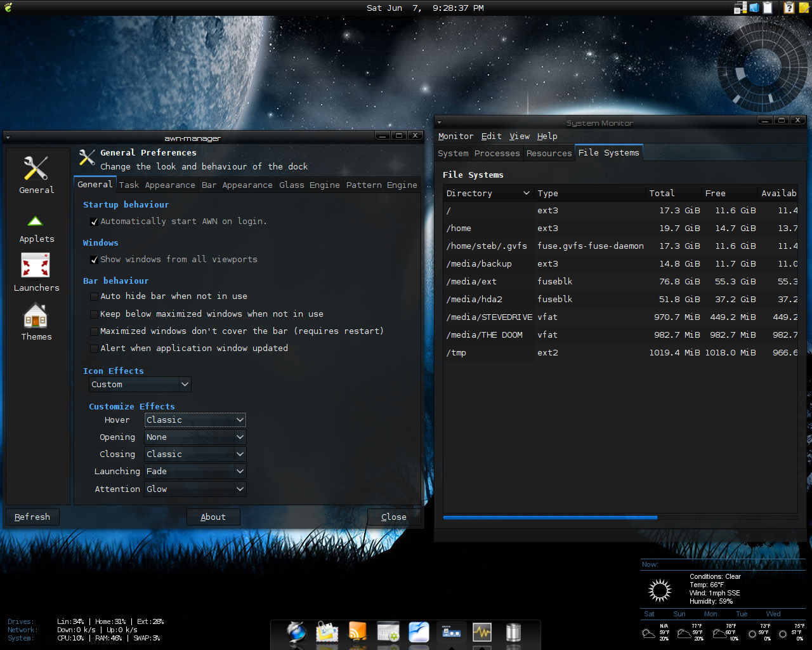Switch to the Resources tab

(549, 154)
